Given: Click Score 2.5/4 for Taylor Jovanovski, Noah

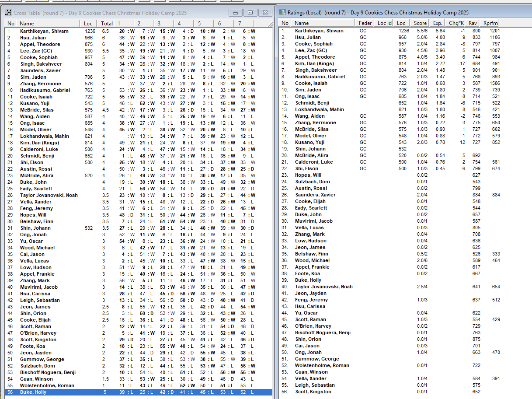Looking at the screenshot, I should tap(422, 287).
